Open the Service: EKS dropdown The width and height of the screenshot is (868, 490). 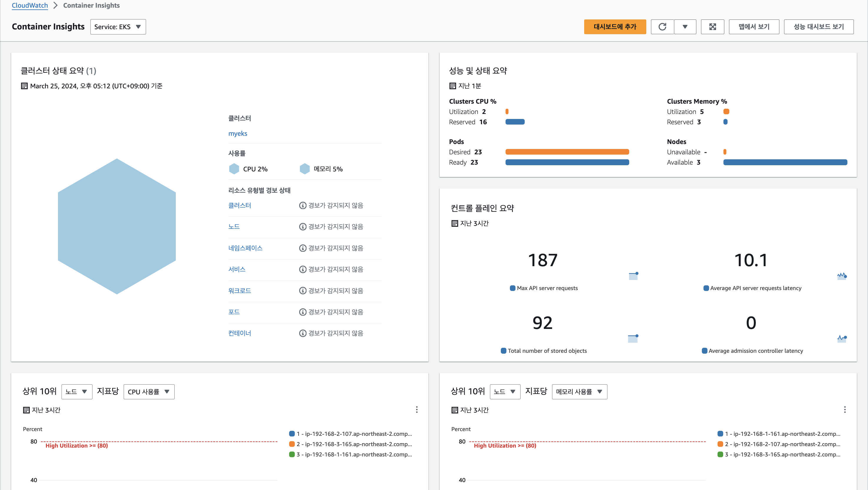point(118,27)
